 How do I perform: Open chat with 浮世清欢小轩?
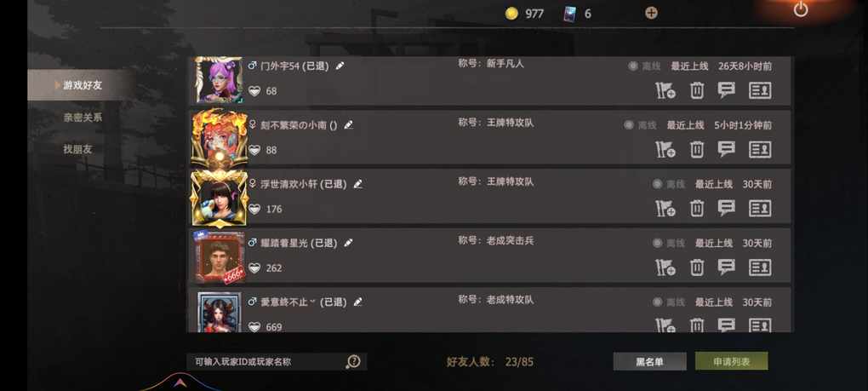point(726,208)
